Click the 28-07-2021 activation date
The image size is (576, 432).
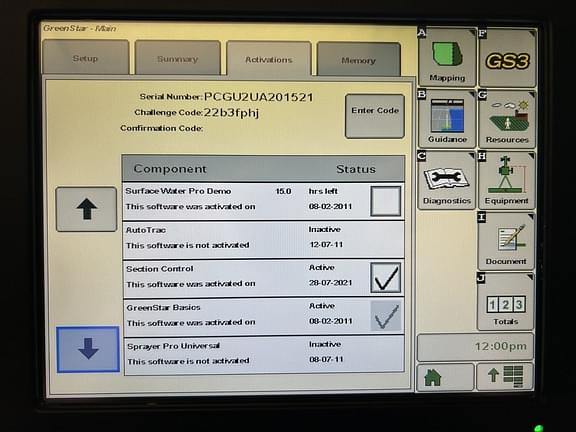331,282
